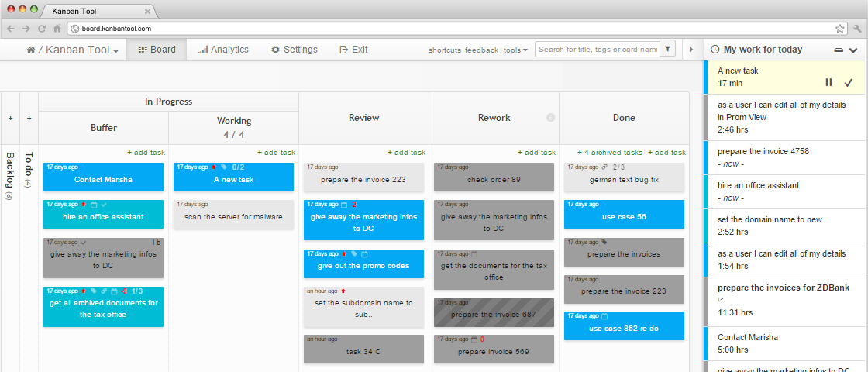The width and height of the screenshot is (868, 372).
Task: Select set the domain name to new item
Action: [x=786, y=226]
